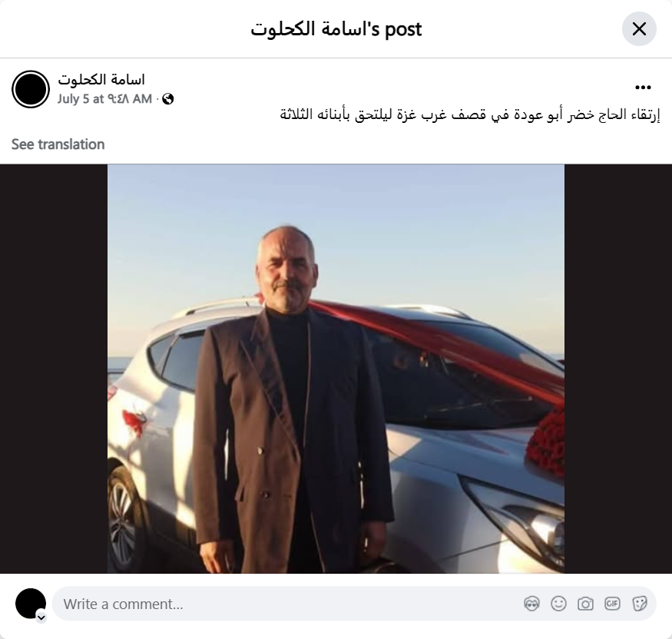This screenshot has height=639, width=672.
Task: Click the post dialog title heading
Action: pos(336,29)
